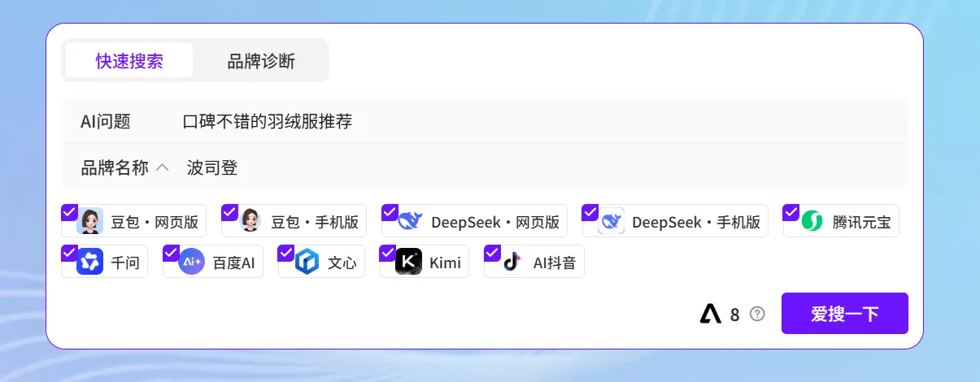Click the 波司登 brand name field
The width and height of the screenshot is (980, 382).
coord(212,167)
